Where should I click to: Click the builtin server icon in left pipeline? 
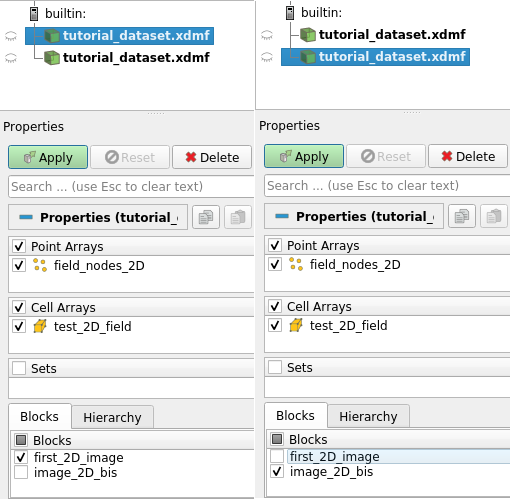(34, 14)
